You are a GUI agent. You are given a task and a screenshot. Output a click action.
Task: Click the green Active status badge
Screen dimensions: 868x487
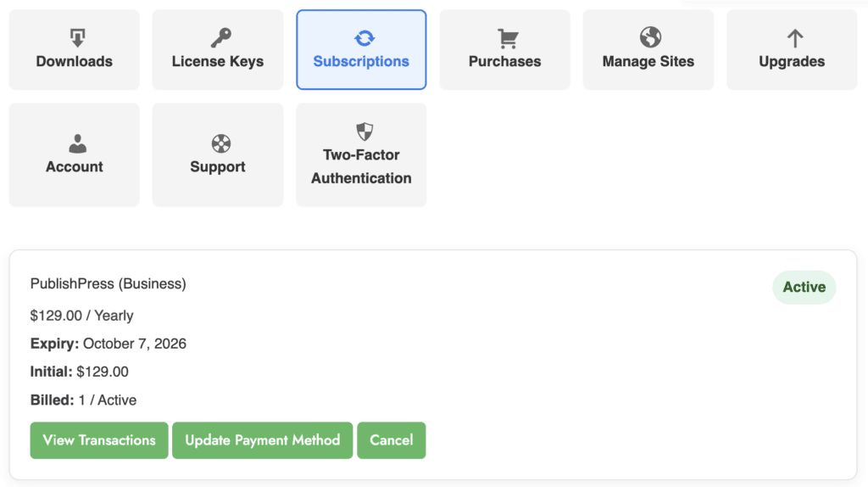(x=804, y=288)
